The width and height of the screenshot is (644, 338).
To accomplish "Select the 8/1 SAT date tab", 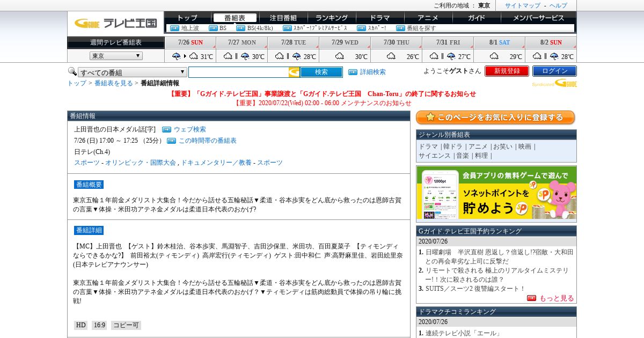I will point(500,42).
